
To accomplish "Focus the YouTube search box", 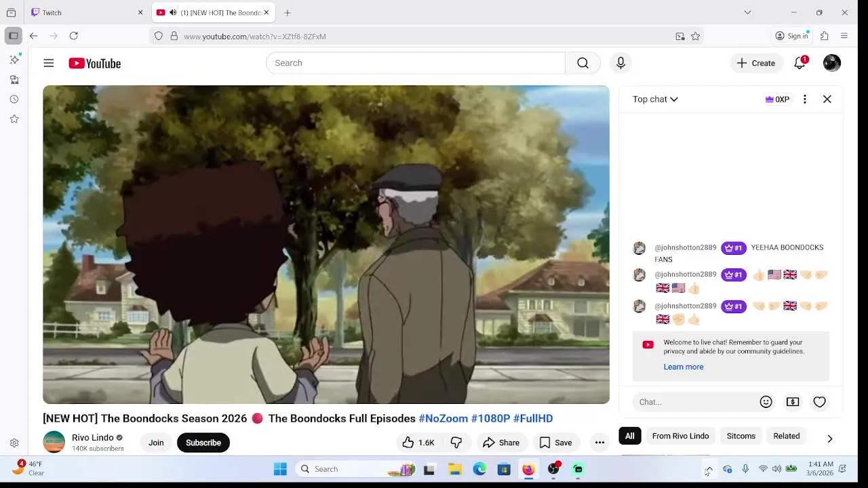I will tap(415, 63).
